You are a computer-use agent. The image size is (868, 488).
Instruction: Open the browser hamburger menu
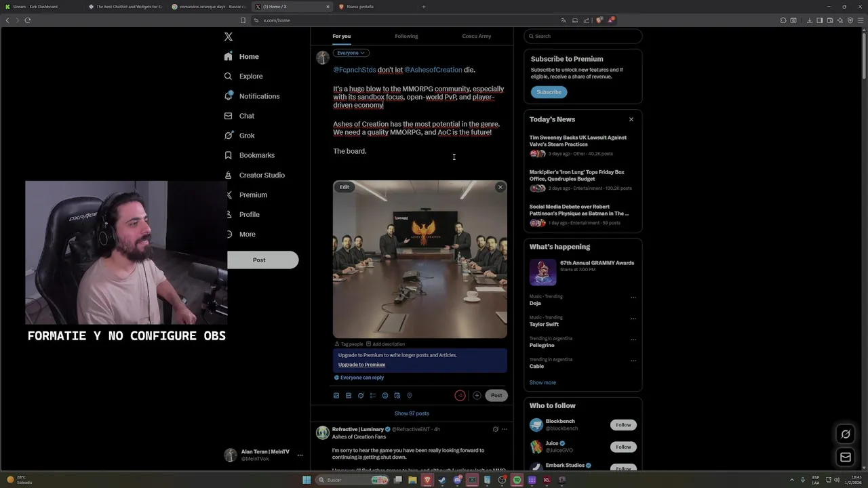(860, 20)
